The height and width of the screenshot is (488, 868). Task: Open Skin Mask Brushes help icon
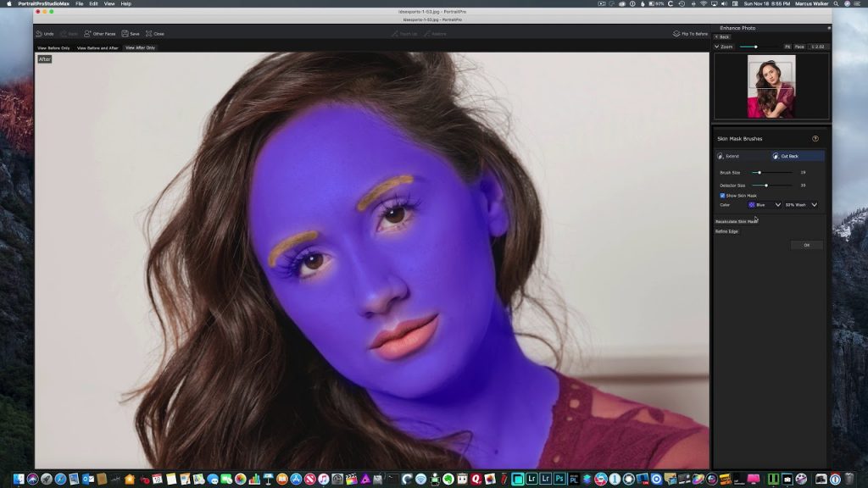coord(815,138)
